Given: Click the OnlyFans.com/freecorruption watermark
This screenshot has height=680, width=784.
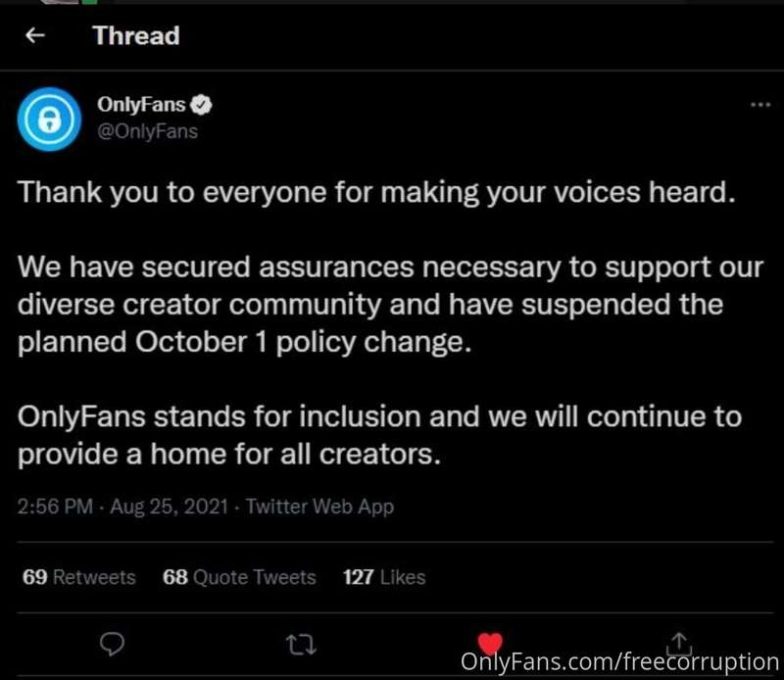Looking at the screenshot, I should point(619,662).
